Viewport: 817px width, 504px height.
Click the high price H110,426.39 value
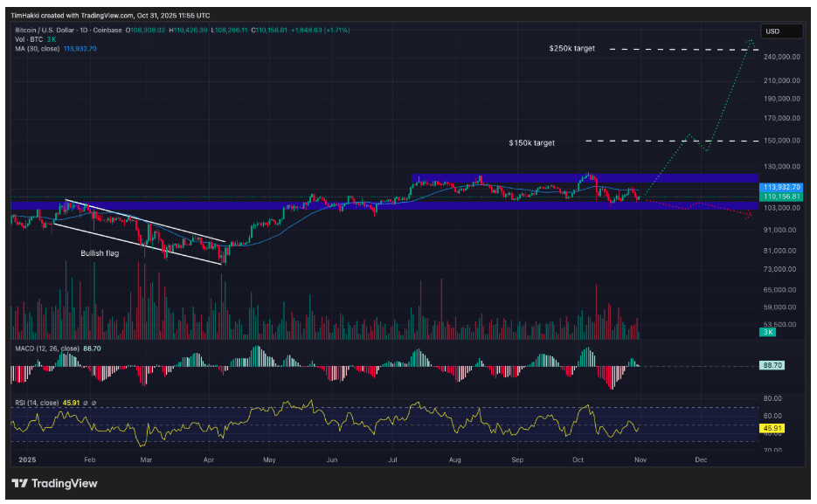click(188, 31)
